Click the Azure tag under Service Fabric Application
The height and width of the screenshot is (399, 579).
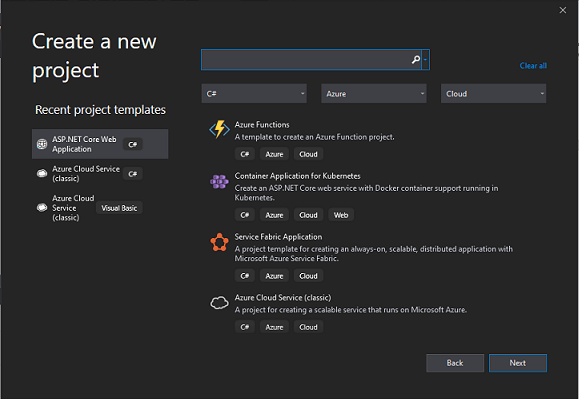[274, 276]
